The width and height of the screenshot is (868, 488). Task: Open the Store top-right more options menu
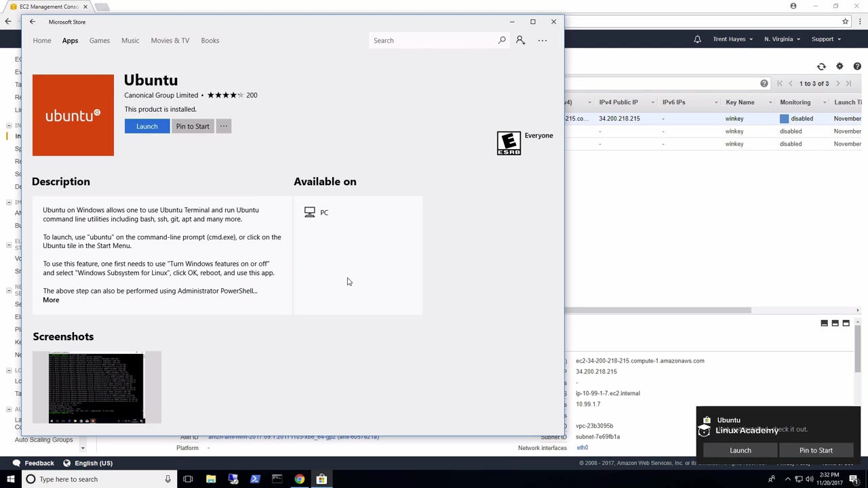pos(542,41)
